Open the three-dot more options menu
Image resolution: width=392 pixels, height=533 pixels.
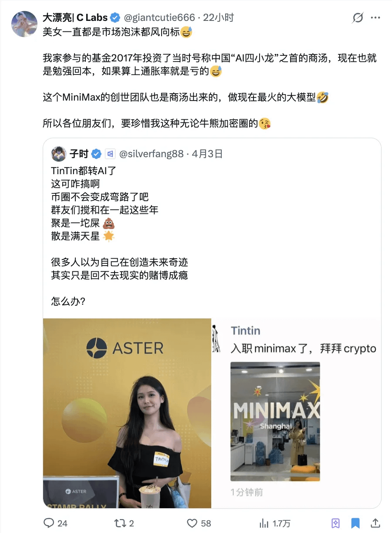click(375, 18)
